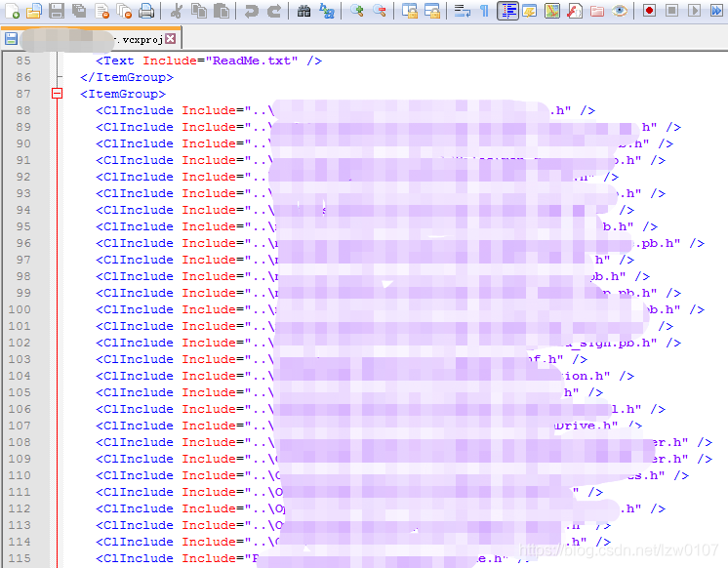Click the Include attribute on line 108

coord(209,442)
